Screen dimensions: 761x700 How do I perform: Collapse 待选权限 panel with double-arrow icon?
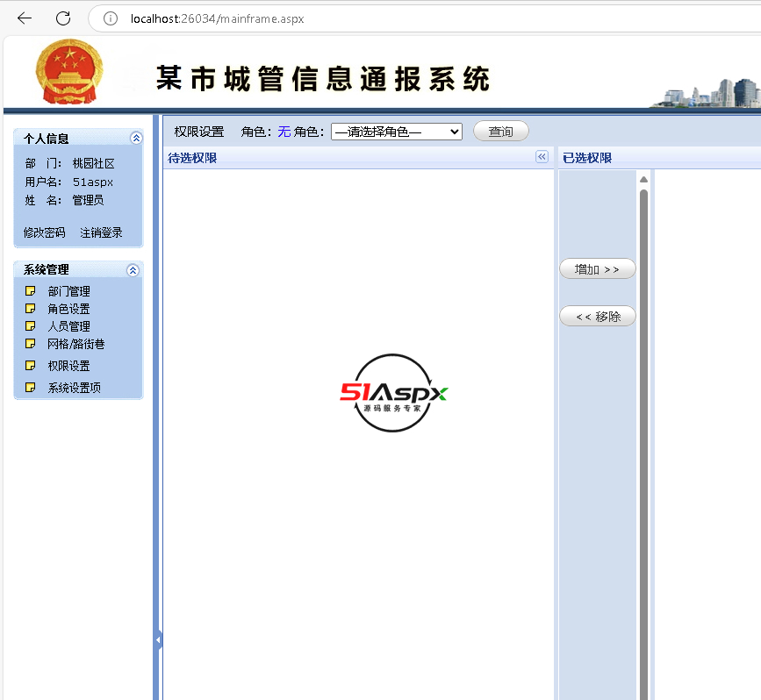pyautogui.click(x=542, y=157)
